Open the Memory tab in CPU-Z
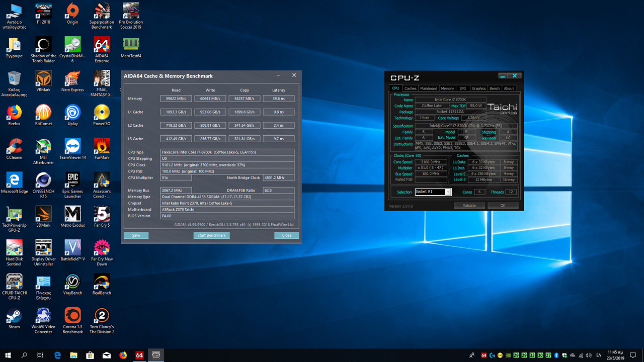The image size is (644, 362). click(447, 88)
